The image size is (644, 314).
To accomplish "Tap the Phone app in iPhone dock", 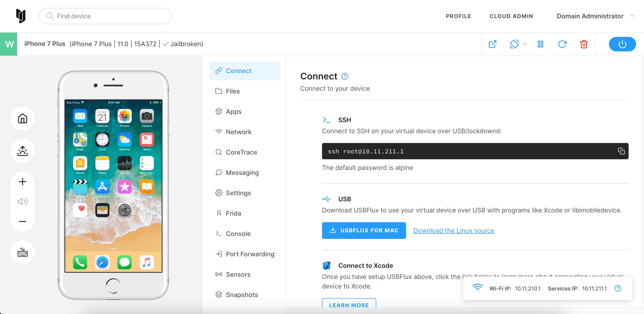I will point(80,262).
